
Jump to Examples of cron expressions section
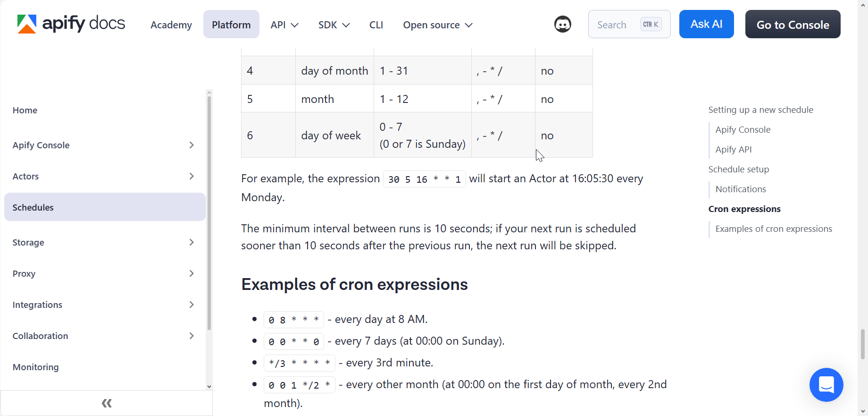[x=774, y=229]
